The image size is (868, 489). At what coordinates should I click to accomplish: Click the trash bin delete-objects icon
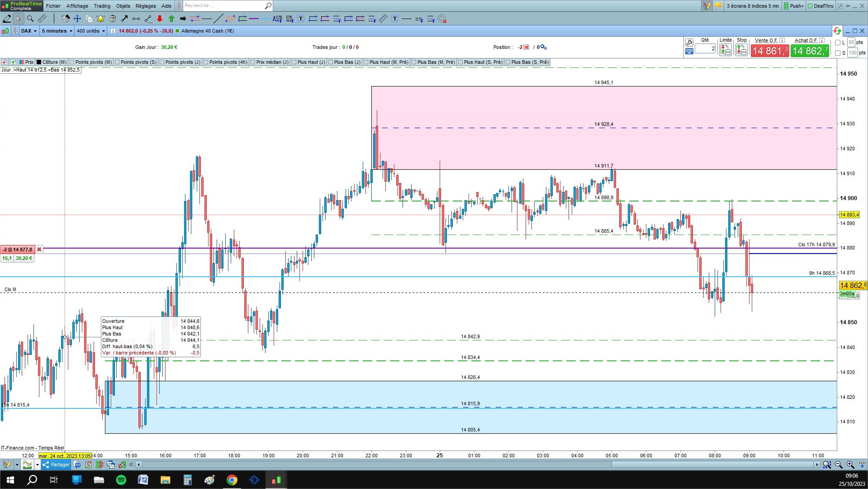tap(113, 19)
